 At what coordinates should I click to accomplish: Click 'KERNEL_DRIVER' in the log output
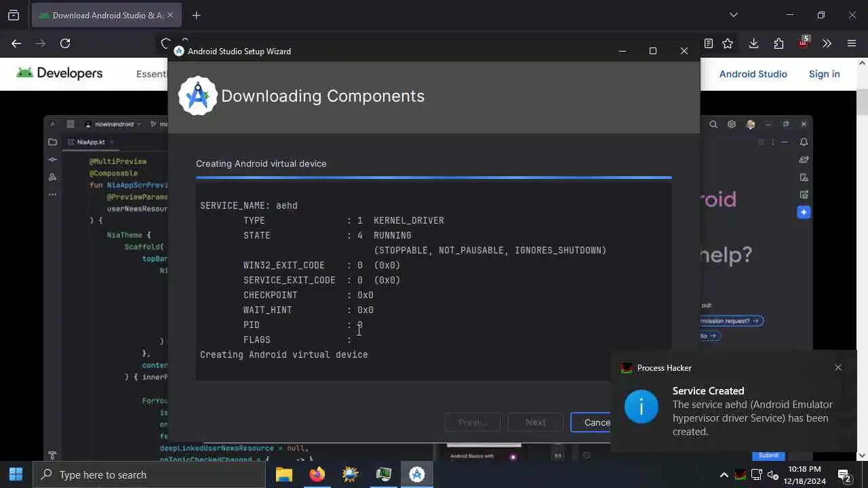pos(409,220)
